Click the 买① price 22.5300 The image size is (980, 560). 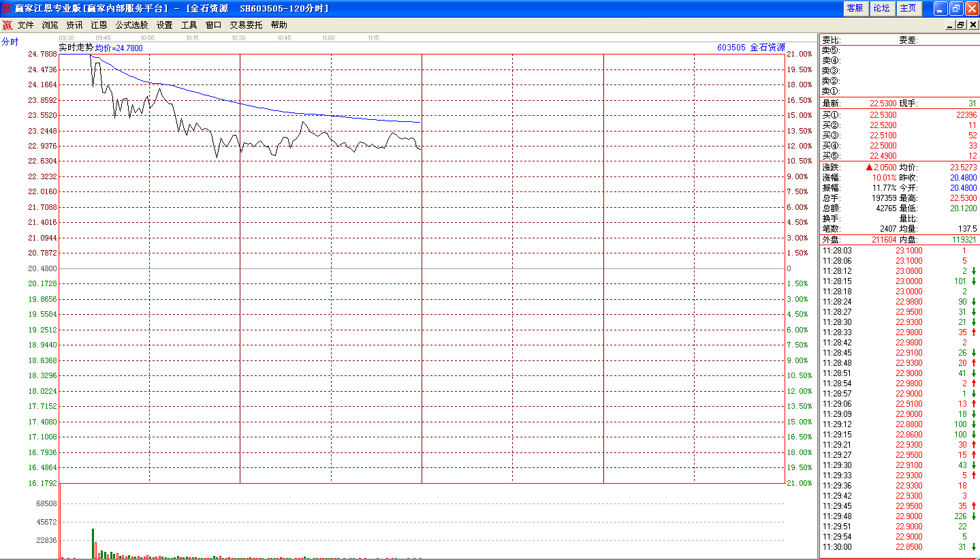coord(883,115)
